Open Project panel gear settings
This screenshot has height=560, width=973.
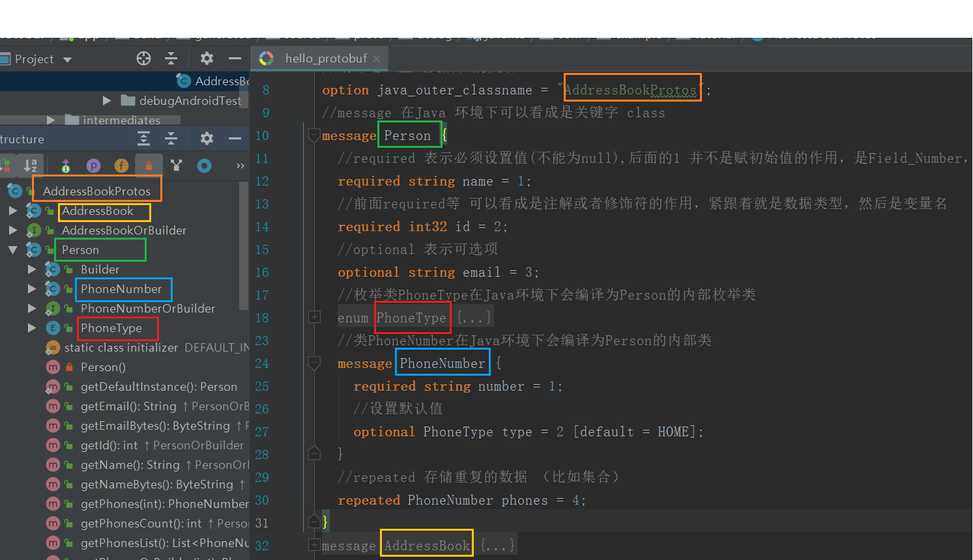point(207,59)
